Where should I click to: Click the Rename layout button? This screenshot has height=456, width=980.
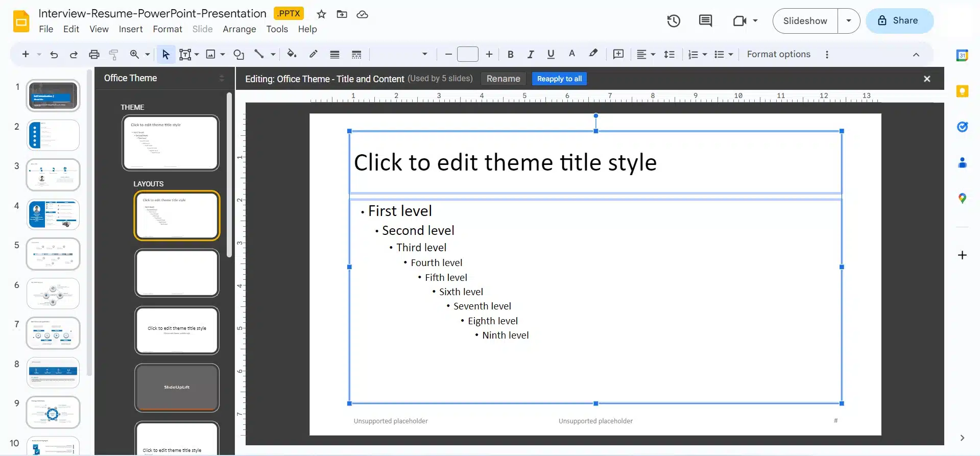(503, 79)
